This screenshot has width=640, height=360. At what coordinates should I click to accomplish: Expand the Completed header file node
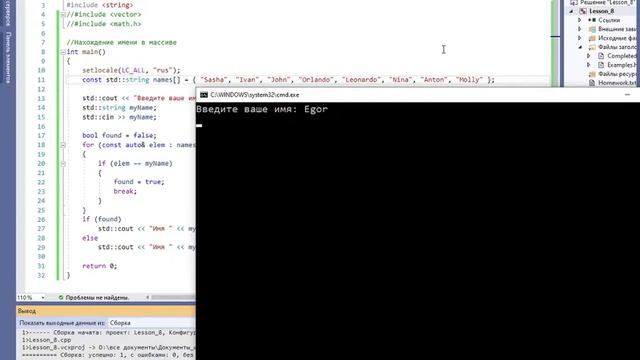tap(589, 56)
